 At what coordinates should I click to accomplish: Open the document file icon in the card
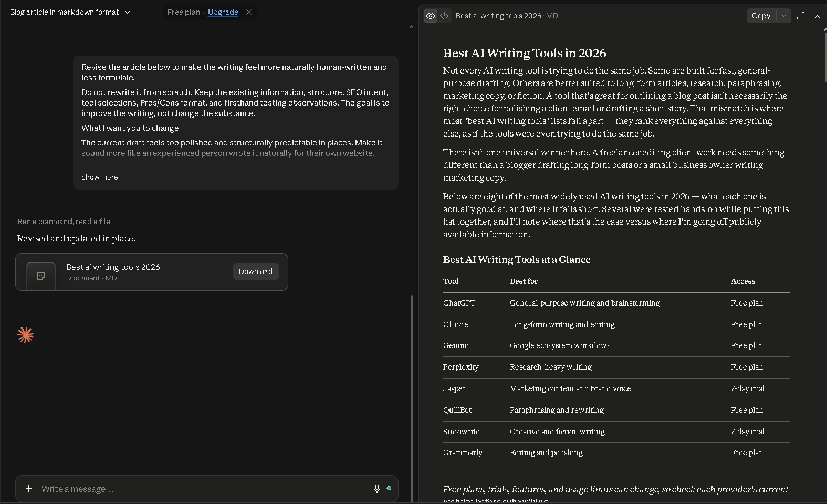point(41,276)
